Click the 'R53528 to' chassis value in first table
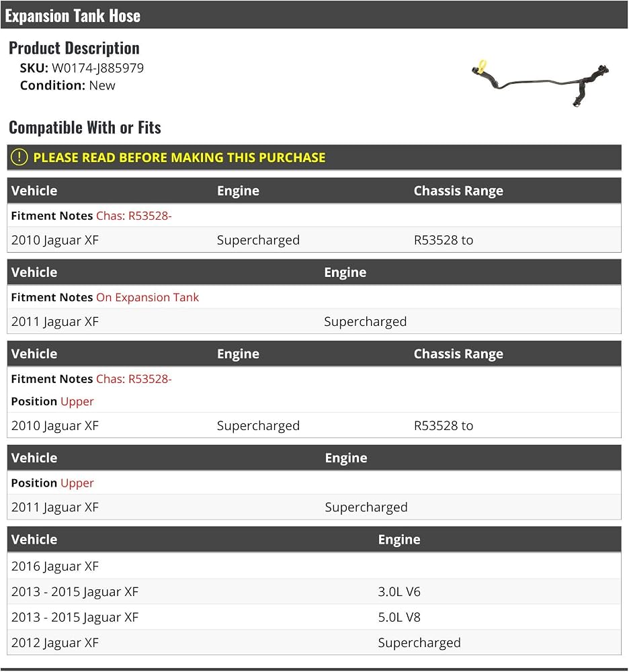The width and height of the screenshot is (629, 672). (444, 240)
